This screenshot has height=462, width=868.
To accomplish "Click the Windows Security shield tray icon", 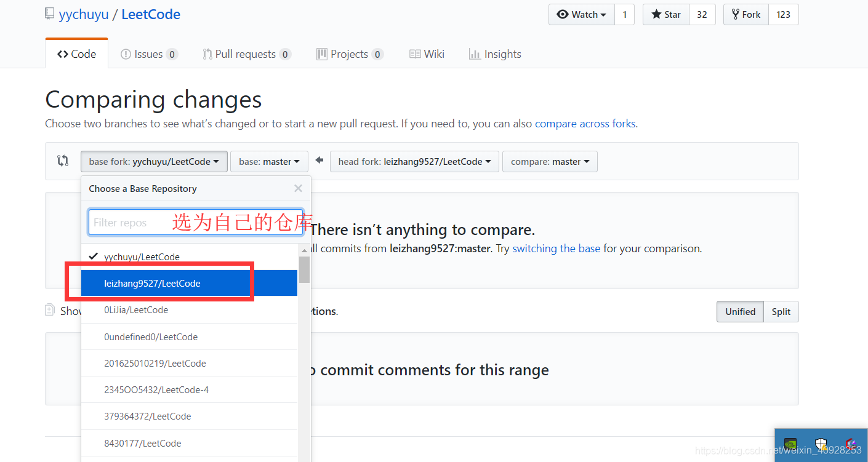I will coord(821,444).
